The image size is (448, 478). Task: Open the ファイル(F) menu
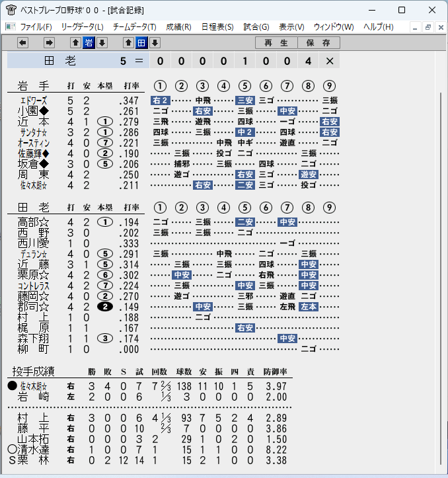pos(36,27)
